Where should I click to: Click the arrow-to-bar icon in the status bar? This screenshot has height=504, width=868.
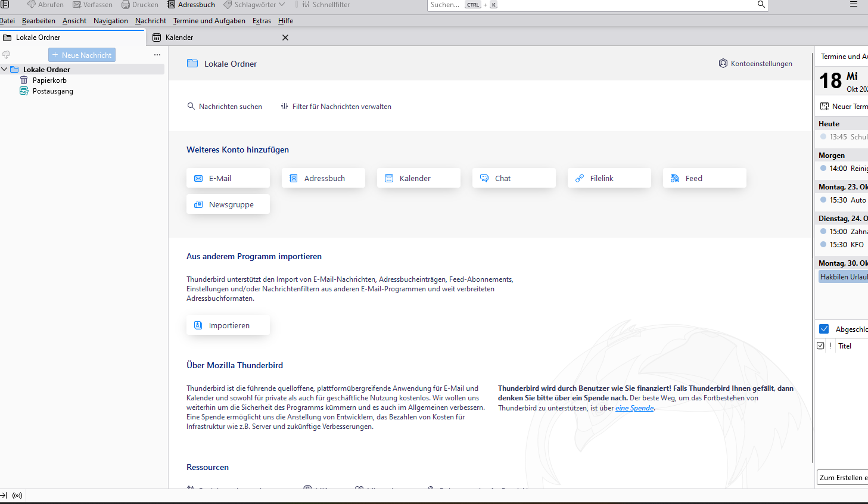click(4, 496)
